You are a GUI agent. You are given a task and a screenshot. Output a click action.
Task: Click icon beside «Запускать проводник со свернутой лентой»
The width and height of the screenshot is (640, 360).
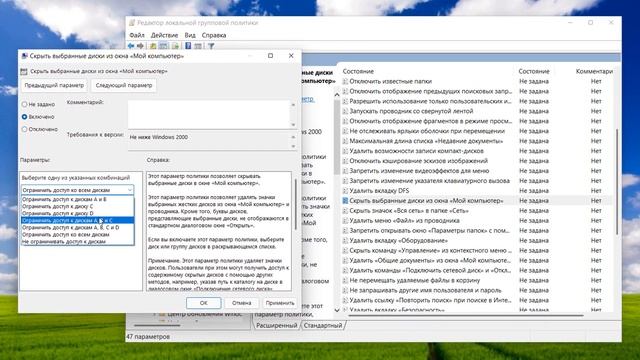click(x=345, y=111)
